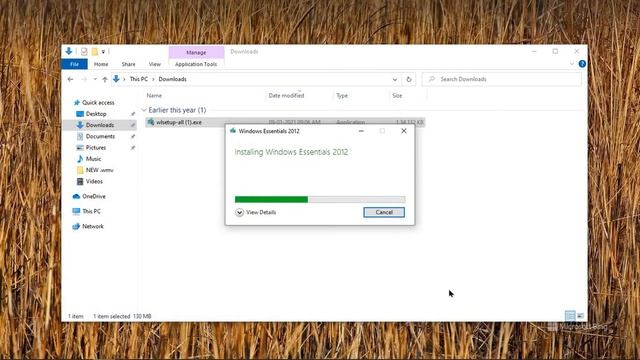Open Pictures in the navigation pane
This screenshot has width=640, height=360.
coord(96,148)
